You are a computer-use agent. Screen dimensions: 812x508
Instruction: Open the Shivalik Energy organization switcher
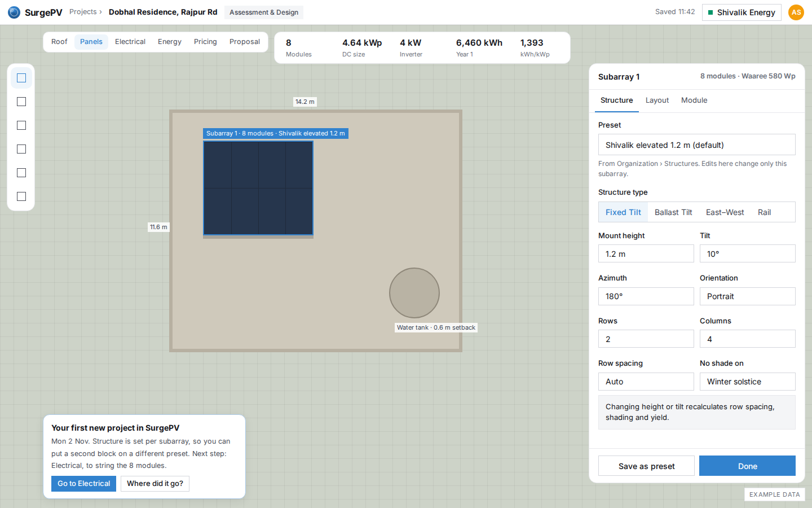741,12
